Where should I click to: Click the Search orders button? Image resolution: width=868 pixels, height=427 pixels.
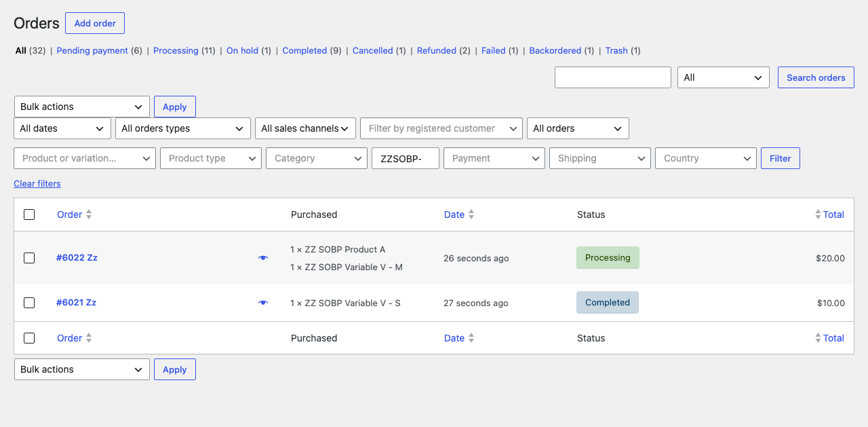click(816, 77)
